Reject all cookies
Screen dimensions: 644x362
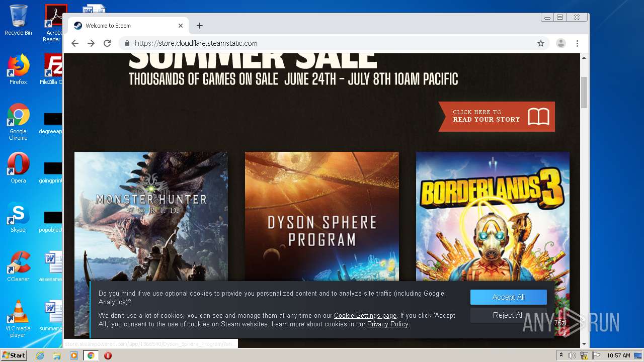point(508,315)
